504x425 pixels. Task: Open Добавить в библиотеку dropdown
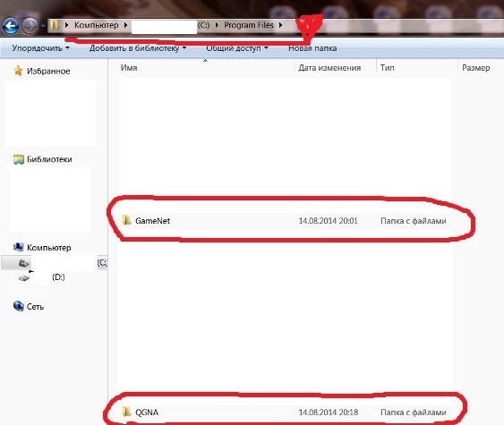tap(138, 48)
